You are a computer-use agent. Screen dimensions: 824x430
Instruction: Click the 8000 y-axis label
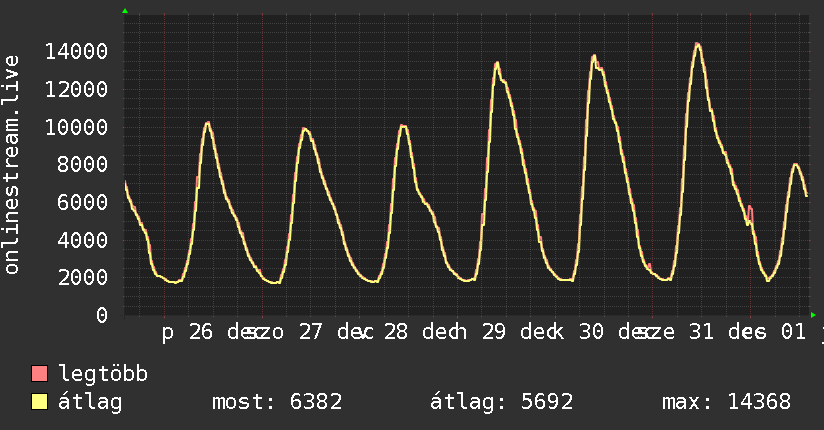pos(83,165)
